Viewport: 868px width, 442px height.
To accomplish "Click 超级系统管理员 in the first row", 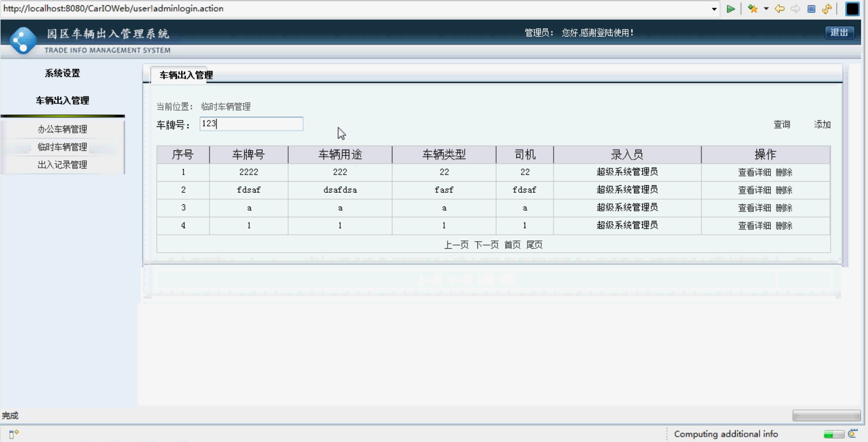I will [628, 172].
